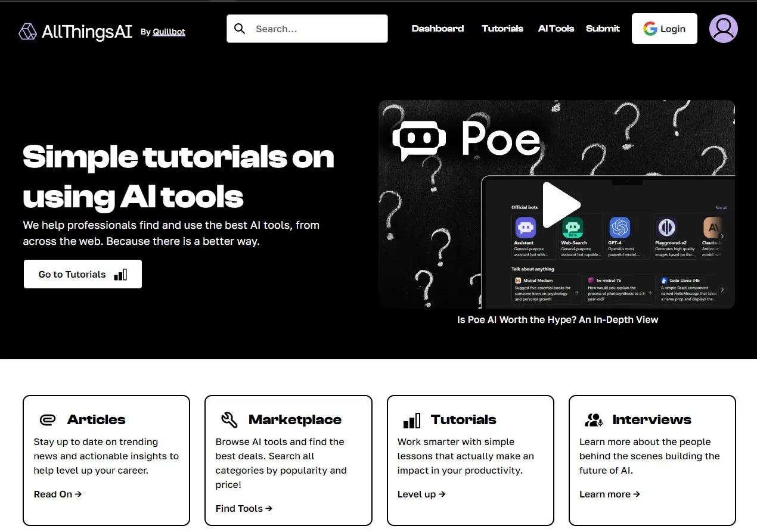This screenshot has width=757, height=532.
Task: Click the Articles card heading
Action: [x=97, y=419]
